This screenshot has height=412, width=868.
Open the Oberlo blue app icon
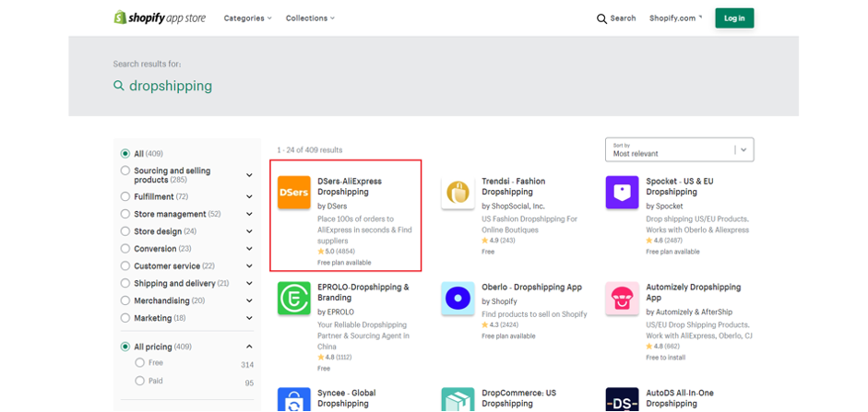(458, 299)
